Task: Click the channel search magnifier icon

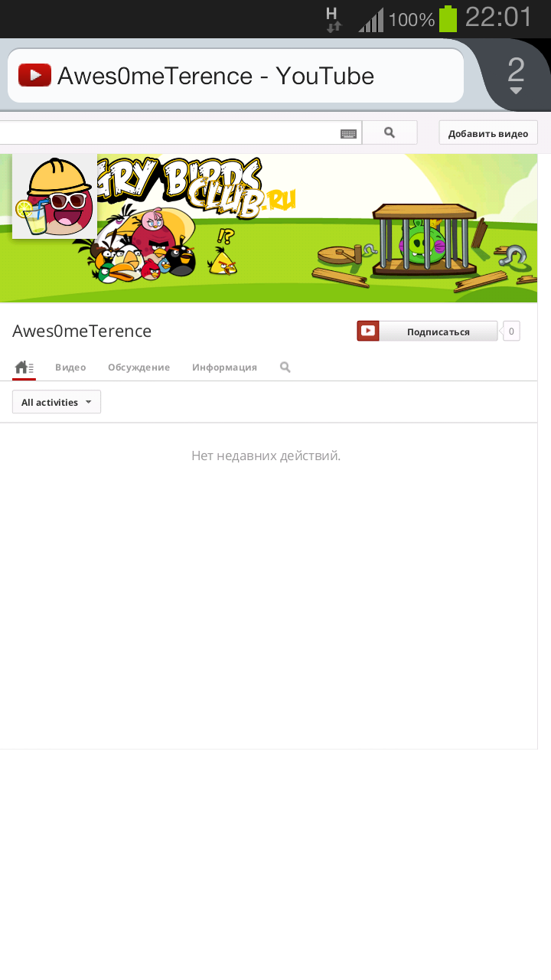Action: click(x=285, y=367)
